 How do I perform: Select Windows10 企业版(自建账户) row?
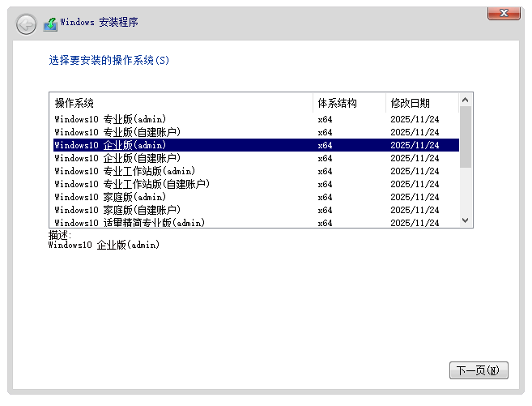[x=256, y=158]
